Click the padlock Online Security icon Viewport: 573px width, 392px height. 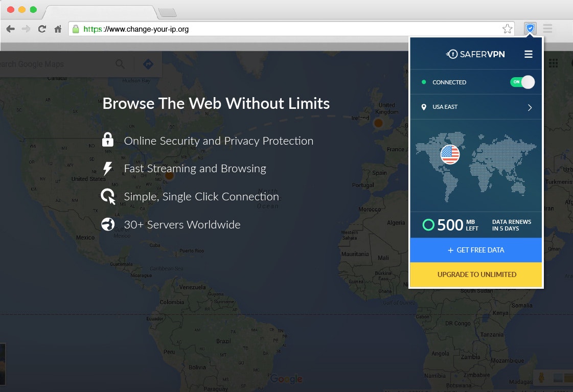[107, 140]
